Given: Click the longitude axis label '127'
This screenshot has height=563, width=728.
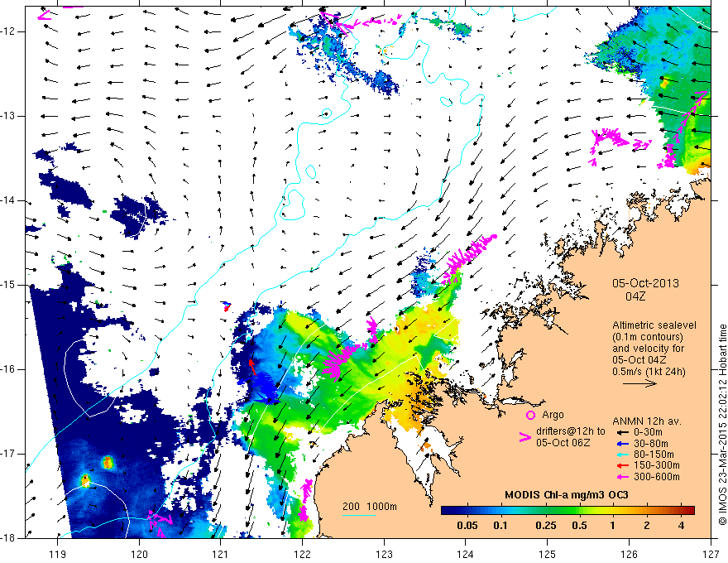Looking at the screenshot, I should click(x=711, y=554).
